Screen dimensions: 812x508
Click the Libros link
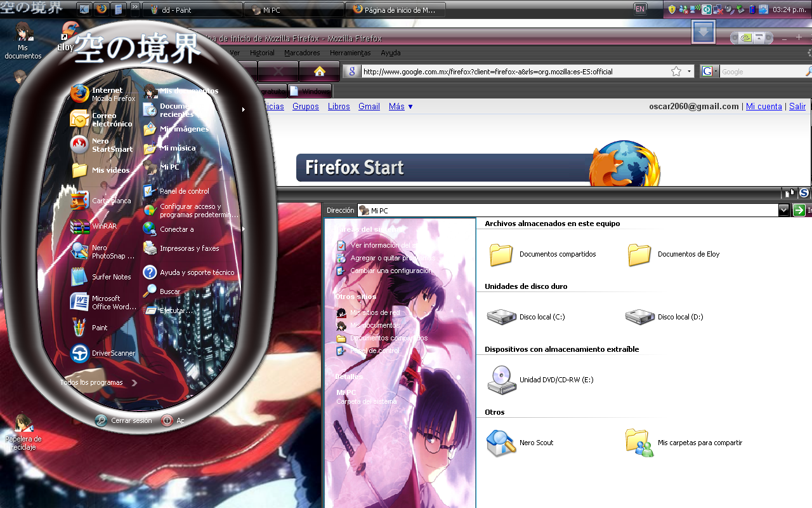point(339,107)
